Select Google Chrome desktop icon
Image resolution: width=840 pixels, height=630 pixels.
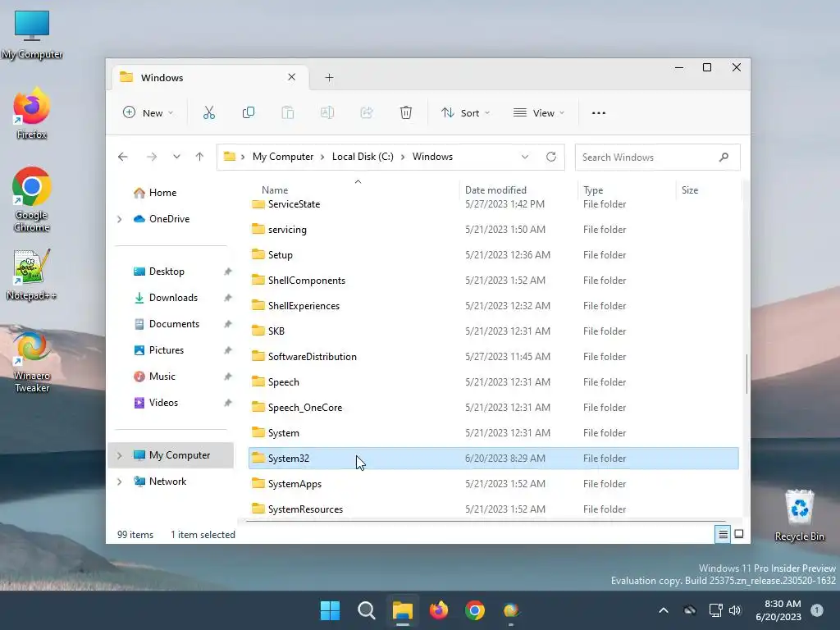point(32,199)
